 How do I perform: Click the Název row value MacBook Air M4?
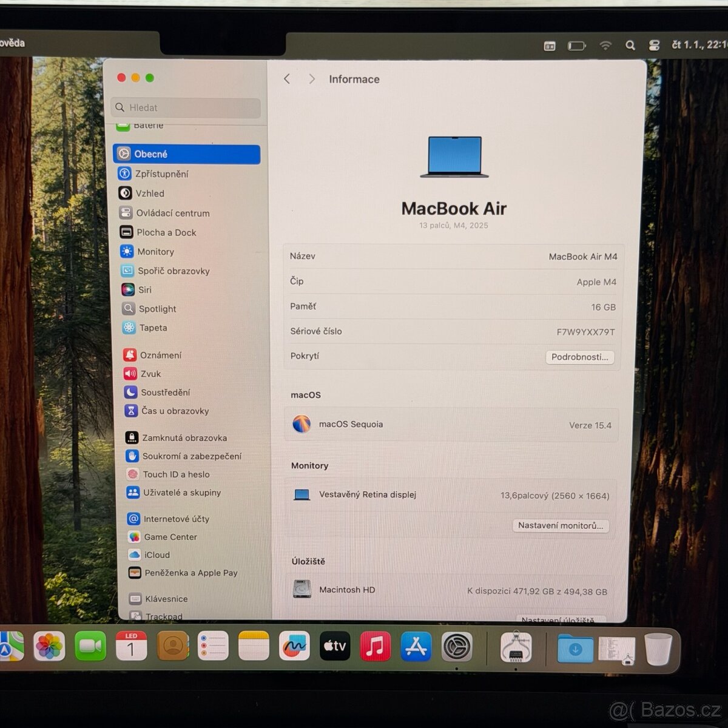point(583,257)
